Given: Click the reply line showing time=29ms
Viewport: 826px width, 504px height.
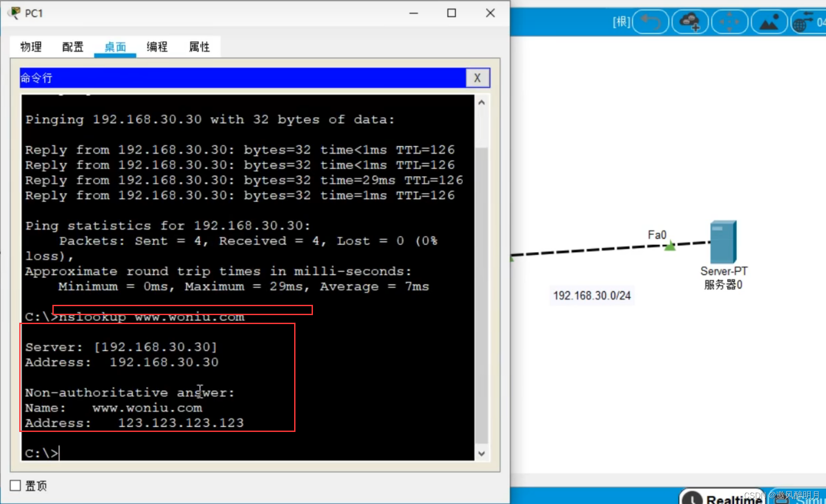Looking at the screenshot, I should (x=244, y=180).
